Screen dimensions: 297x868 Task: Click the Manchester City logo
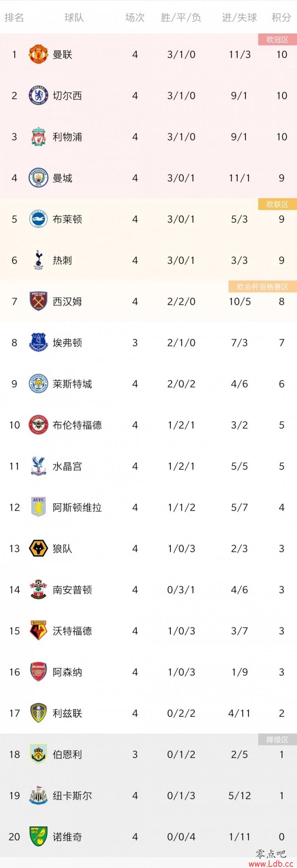pyautogui.click(x=38, y=178)
